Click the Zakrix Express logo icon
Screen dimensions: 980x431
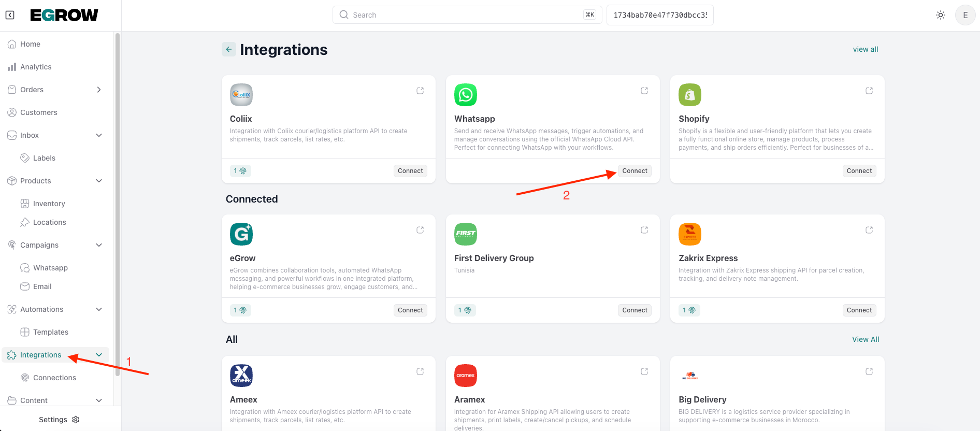(x=689, y=234)
